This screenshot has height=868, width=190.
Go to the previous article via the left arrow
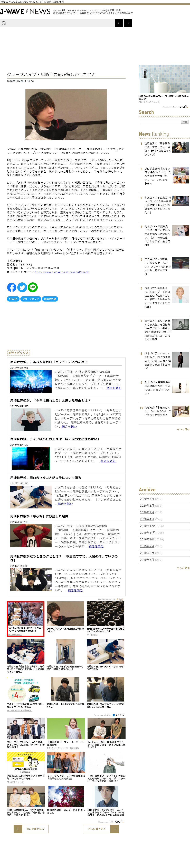click(119, 23)
